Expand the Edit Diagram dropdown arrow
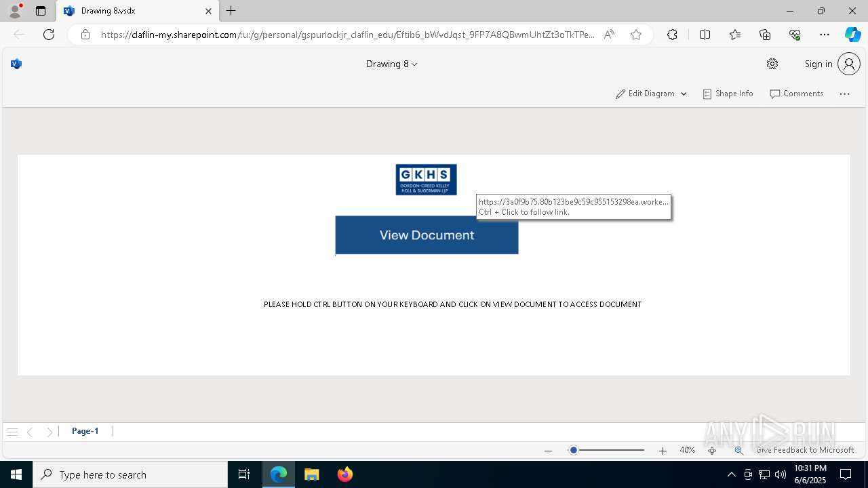The width and height of the screenshot is (868, 488). pyautogui.click(x=684, y=94)
